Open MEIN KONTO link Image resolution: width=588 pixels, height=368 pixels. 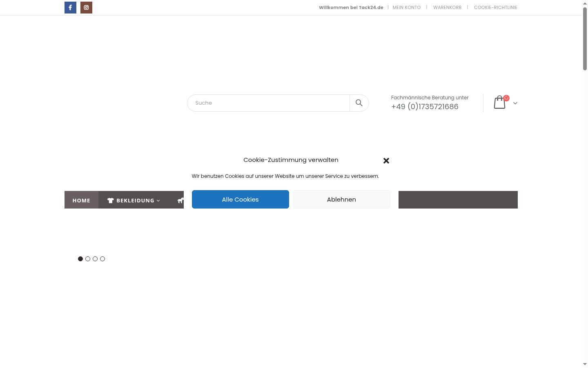[x=407, y=7]
